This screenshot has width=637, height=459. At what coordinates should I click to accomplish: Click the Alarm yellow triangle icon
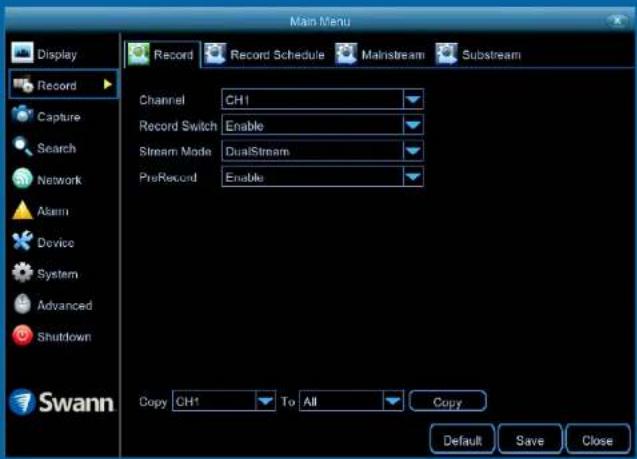22,210
